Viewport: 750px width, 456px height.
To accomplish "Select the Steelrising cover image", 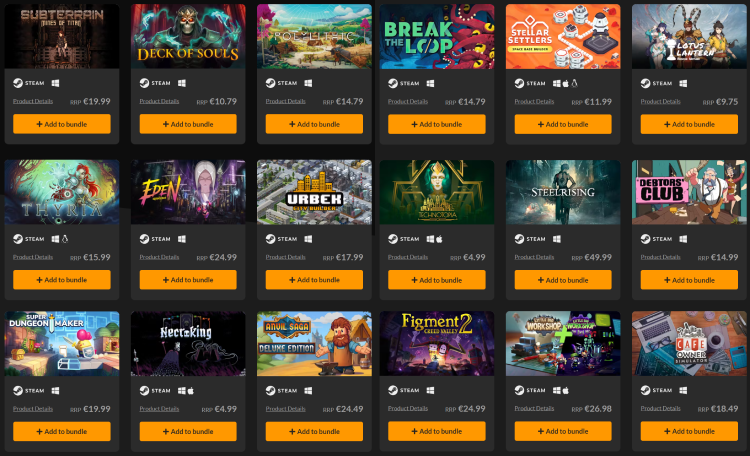I will pos(563,192).
